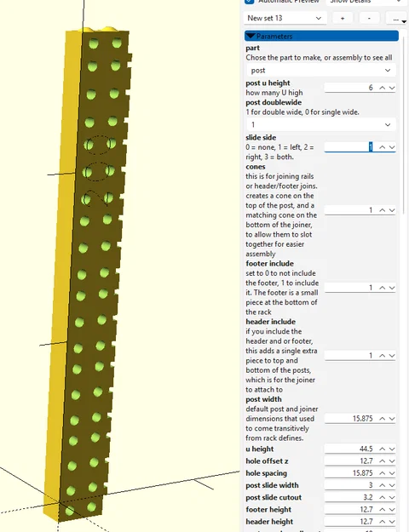Toggle the Automatic Preview checkbox

coord(250,1)
